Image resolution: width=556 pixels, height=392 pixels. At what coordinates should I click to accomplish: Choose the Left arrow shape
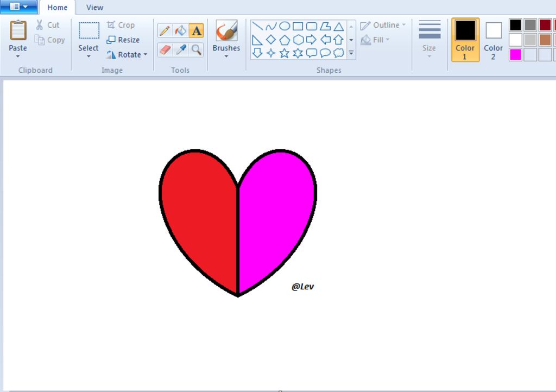325,40
